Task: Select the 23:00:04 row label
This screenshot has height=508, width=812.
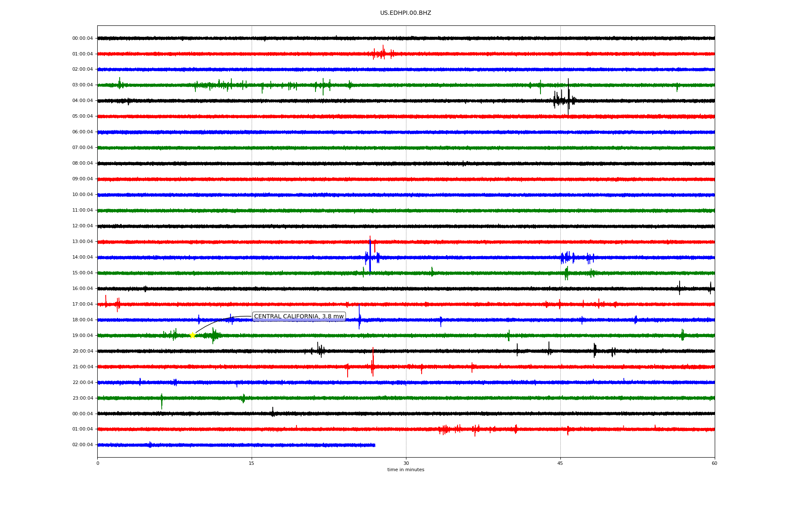Action: [x=82, y=398]
